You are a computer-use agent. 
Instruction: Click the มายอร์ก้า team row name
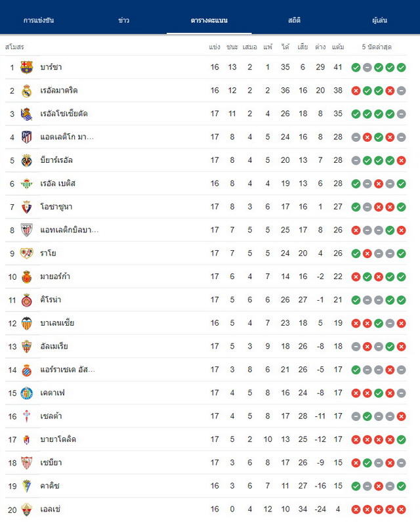coord(55,276)
